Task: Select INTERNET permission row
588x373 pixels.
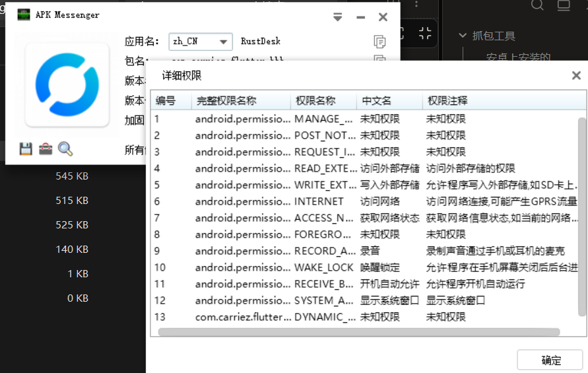Action: [x=364, y=201]
